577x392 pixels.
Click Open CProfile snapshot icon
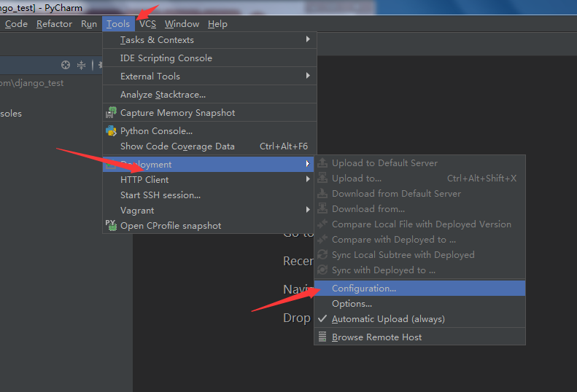[111, 225]
